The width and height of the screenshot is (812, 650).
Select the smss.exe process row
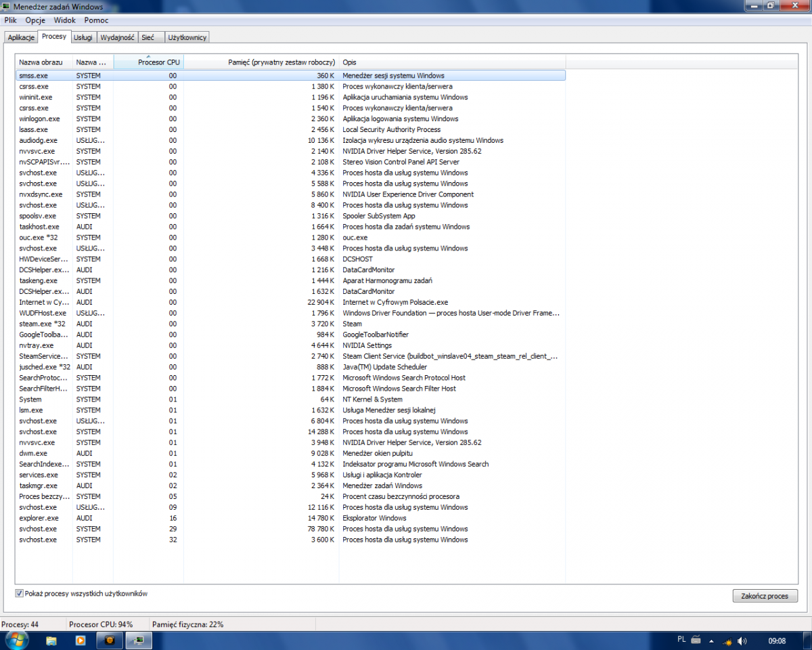point(290,76)
